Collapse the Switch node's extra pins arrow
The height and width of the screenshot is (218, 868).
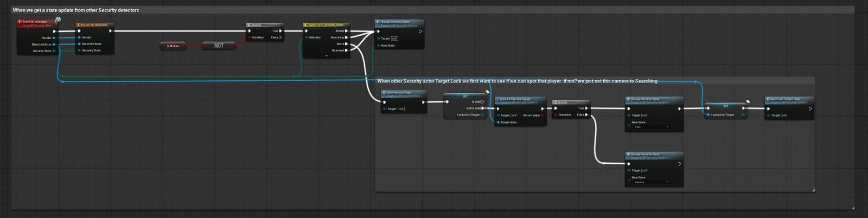[x=326, y=55]
